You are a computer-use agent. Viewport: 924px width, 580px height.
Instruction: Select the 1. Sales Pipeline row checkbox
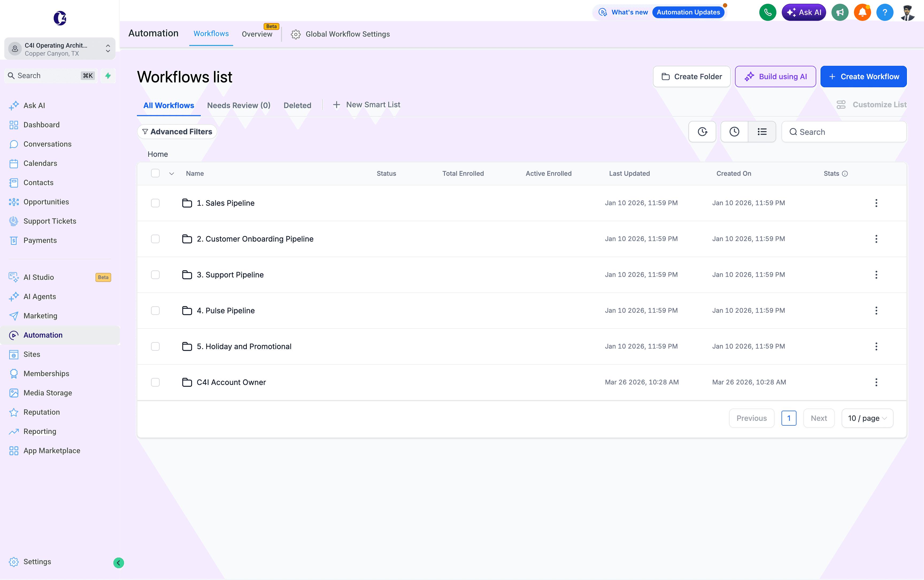click(155, 203)
